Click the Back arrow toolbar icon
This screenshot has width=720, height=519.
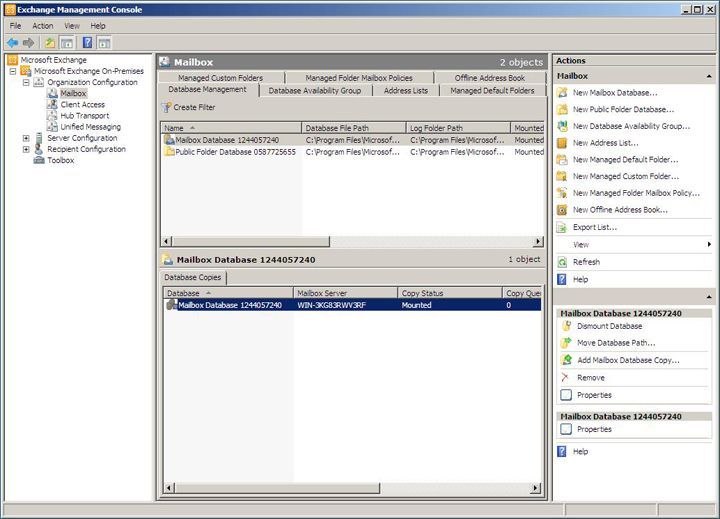pyautogui.click(x=12, y=43)
